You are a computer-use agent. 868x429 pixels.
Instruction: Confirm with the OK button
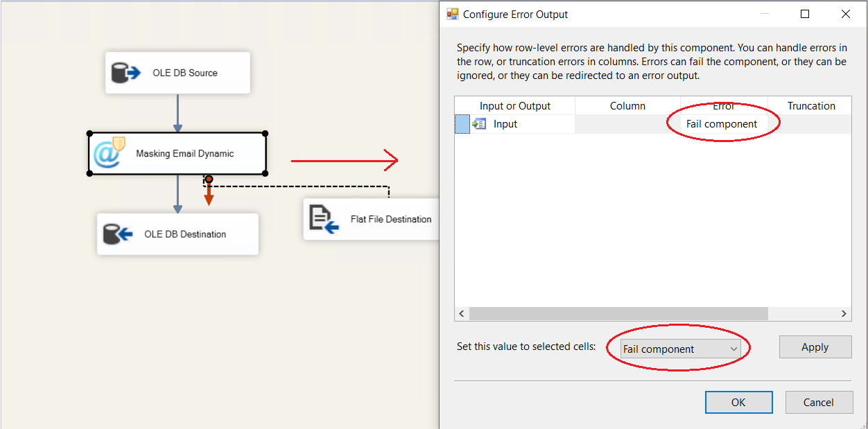(x=738, y=402)
